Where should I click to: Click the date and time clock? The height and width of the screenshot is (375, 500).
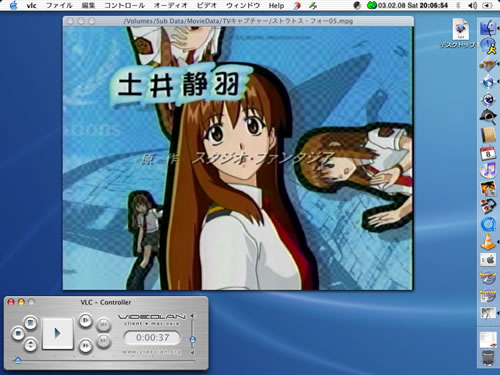(413, 6)
